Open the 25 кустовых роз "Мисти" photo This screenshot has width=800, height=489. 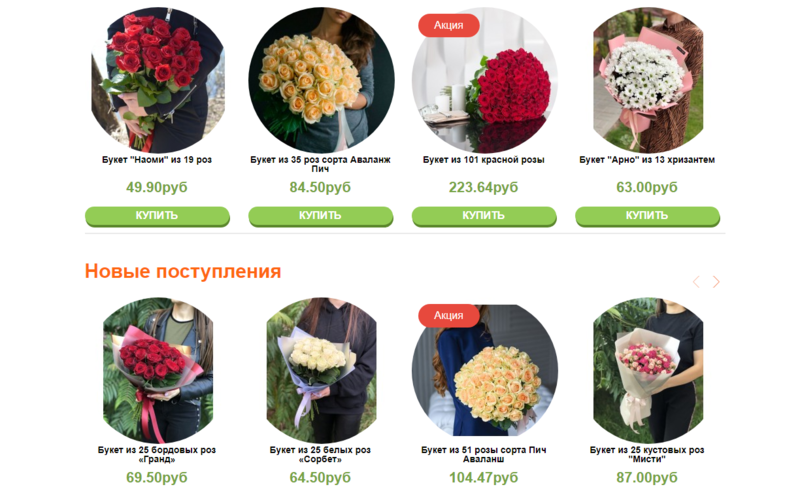[x=647, y=370]
